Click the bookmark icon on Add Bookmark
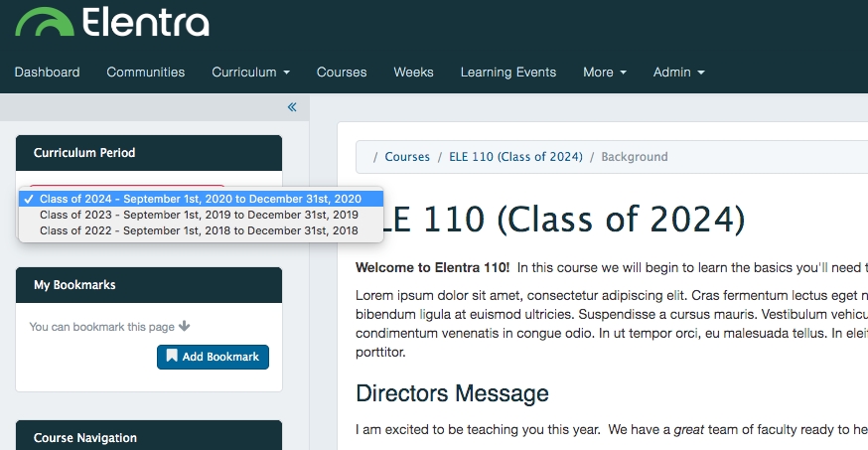The height and width of the screenshot is (450, 868). click(172, 357)
